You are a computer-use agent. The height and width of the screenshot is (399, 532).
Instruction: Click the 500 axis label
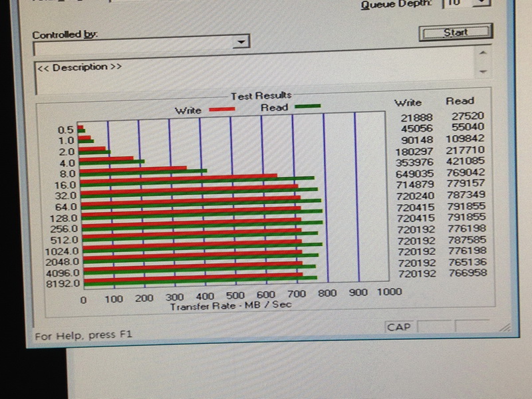pyautogui.click(x=235, y=295)
